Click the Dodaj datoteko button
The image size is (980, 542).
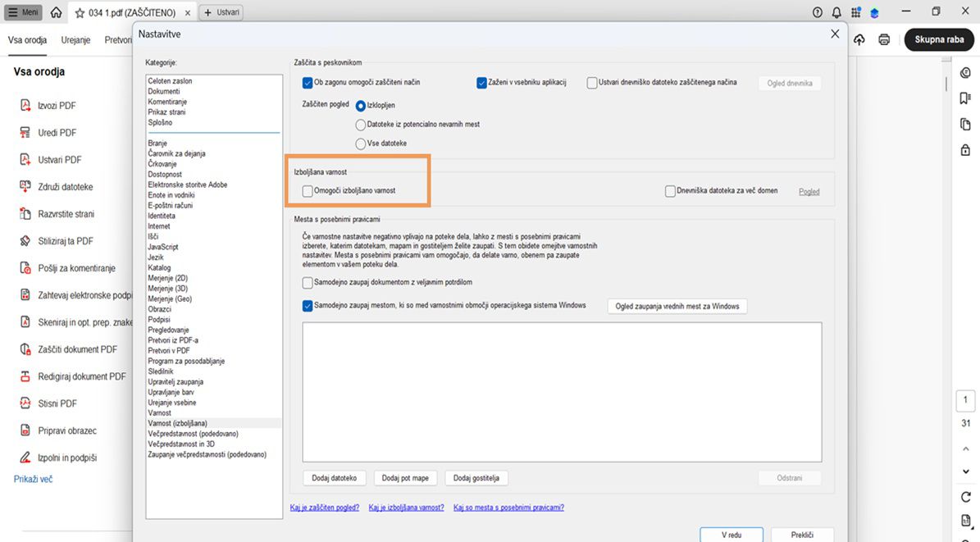[335, 478]
